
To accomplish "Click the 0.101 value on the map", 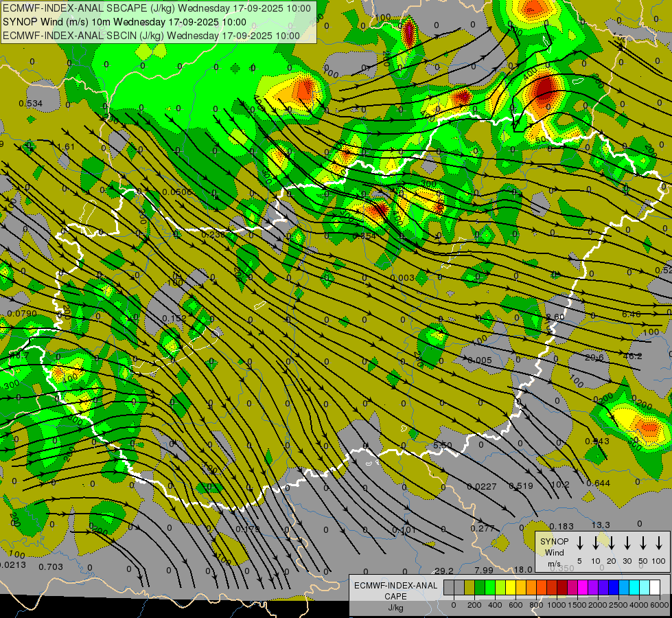I will 404,530.
